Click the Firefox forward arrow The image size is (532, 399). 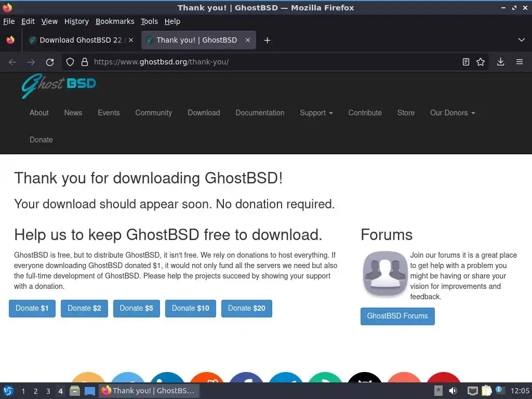[x=31, y=62]
